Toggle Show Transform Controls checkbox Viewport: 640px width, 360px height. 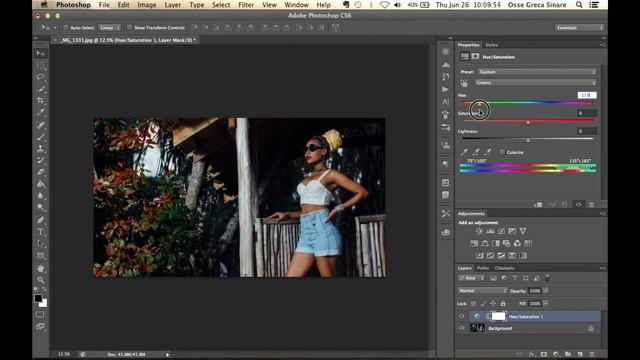click(129, 27)
